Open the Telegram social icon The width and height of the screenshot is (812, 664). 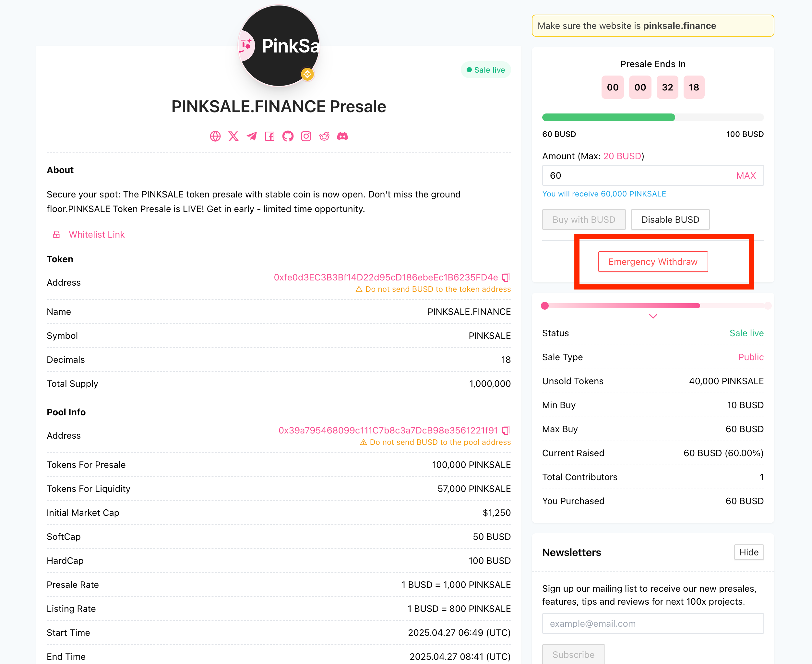[252, 136]
